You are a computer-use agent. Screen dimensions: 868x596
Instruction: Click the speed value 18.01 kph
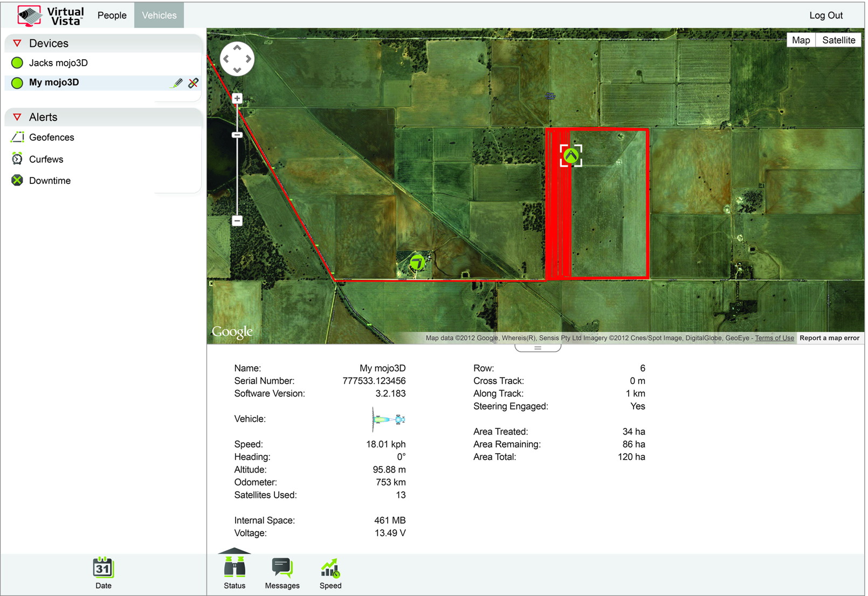386,444
